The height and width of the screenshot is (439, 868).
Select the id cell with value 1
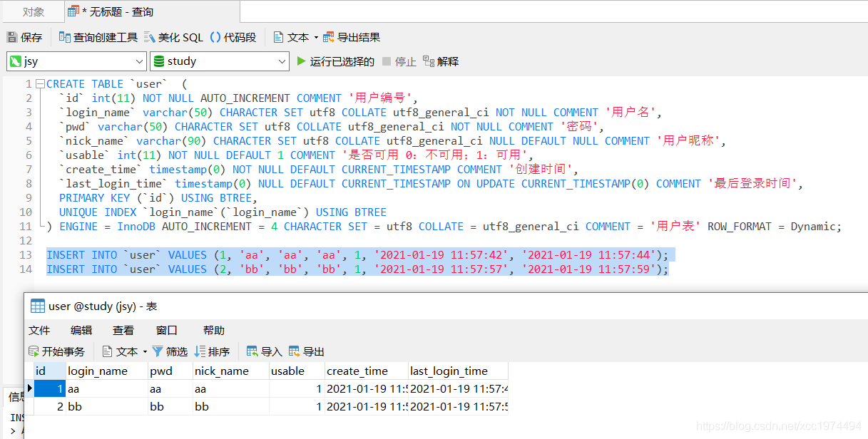(50, 389)
